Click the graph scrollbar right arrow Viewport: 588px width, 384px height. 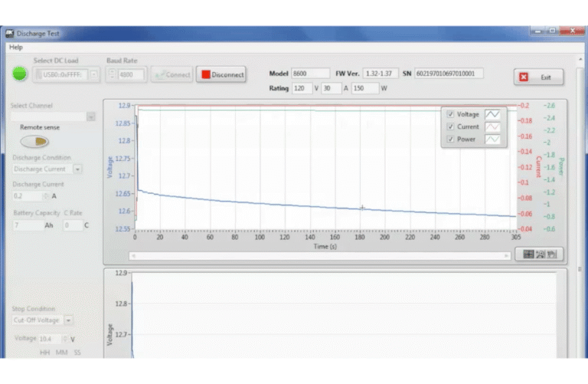(x=506, y=256)
